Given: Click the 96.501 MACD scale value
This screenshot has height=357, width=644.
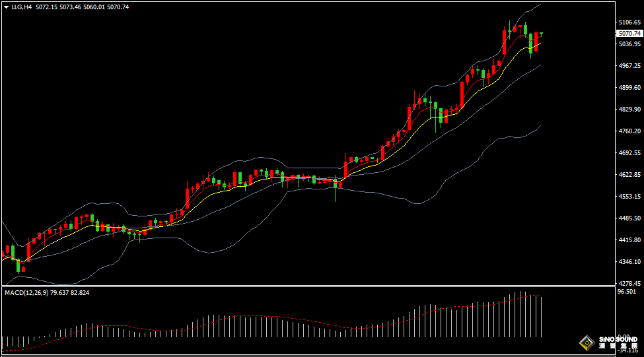Looking at the screenshot, I should tap(626, 291).
